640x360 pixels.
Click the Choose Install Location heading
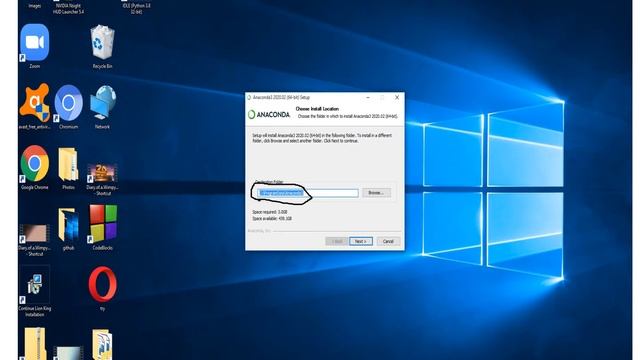coord(317,109)
